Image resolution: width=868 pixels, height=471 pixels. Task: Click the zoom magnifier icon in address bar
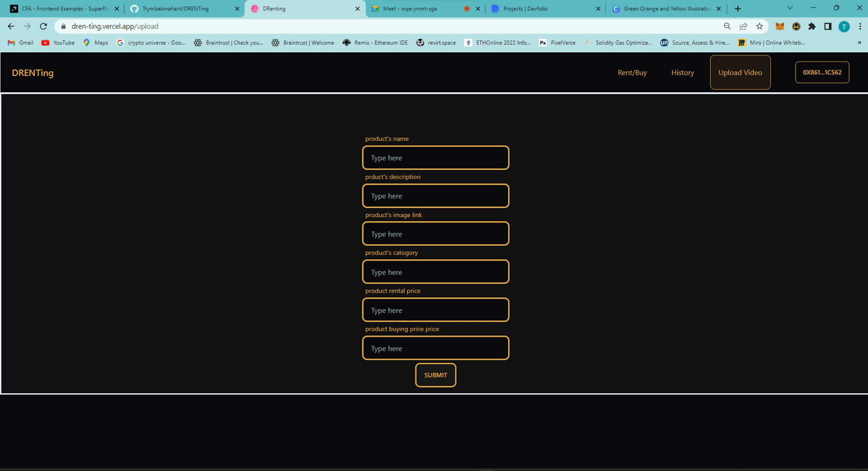coord(727,27)
